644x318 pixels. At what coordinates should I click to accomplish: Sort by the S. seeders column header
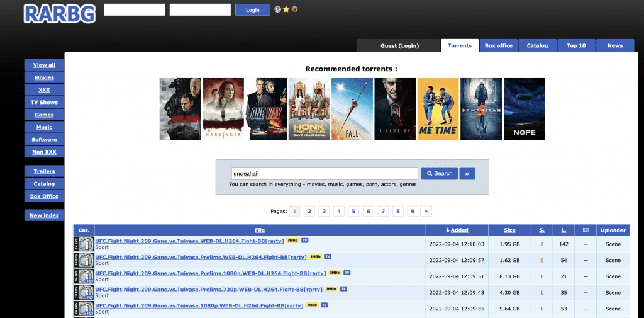(541, 230)
